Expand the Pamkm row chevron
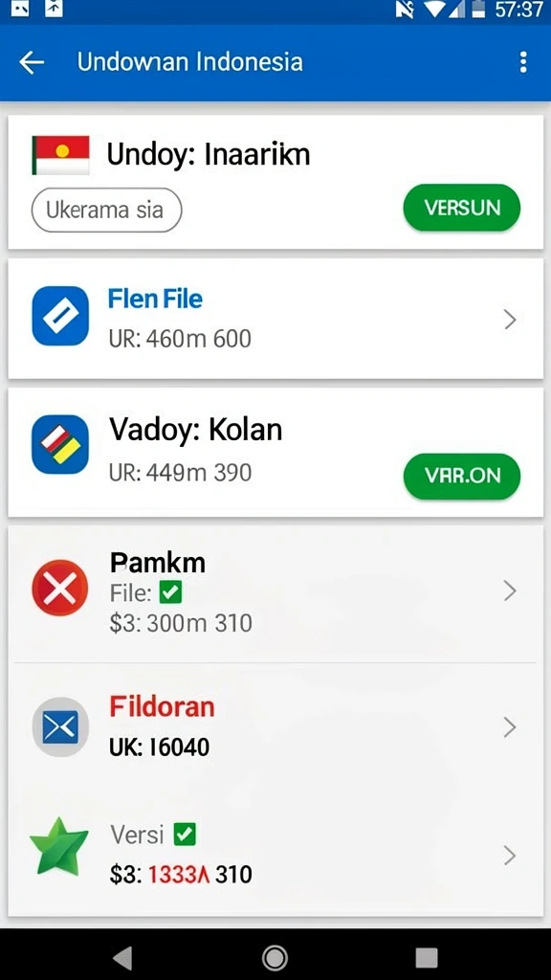551x980 pixels. [510, 590]
